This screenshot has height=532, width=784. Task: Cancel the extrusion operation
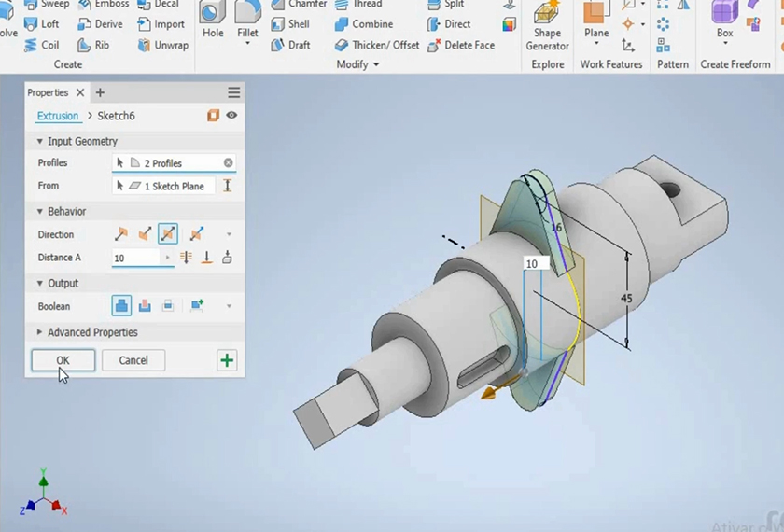tap(133, 360)
